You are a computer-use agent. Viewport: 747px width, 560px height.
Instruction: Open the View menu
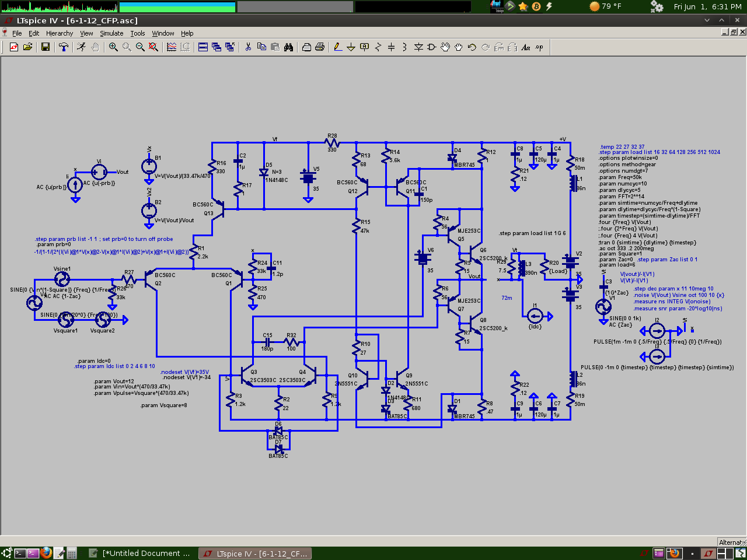(x=86, y=33)
